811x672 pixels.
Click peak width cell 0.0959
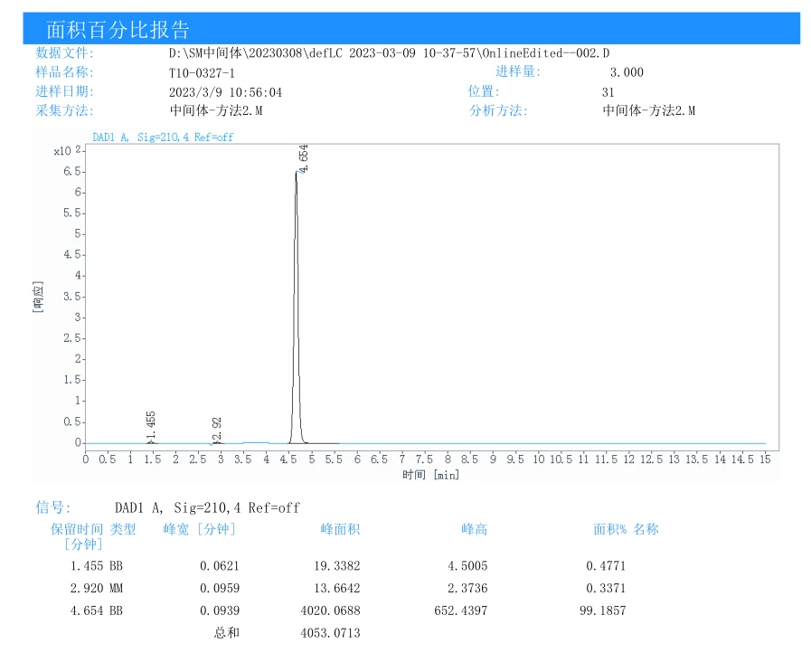coord(220,588)
